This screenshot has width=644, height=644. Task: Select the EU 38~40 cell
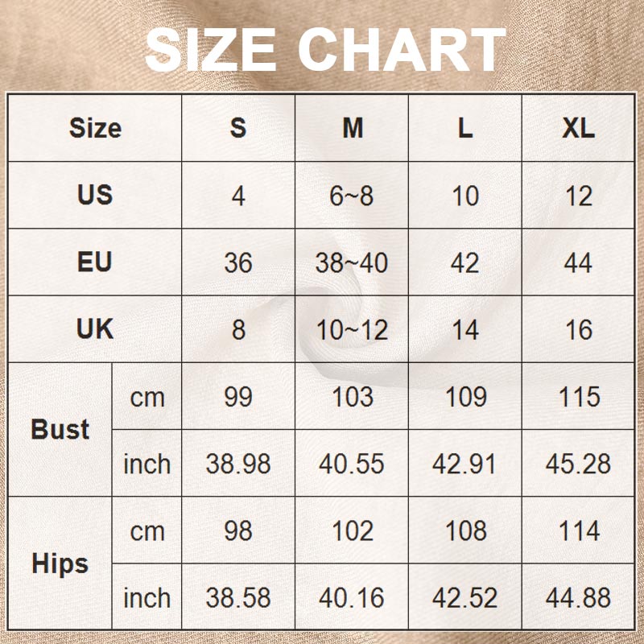pos(352,262)
